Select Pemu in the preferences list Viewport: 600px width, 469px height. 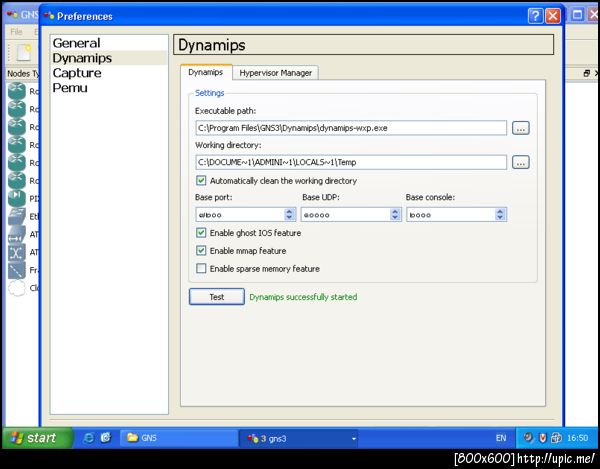tap(70, 88)
